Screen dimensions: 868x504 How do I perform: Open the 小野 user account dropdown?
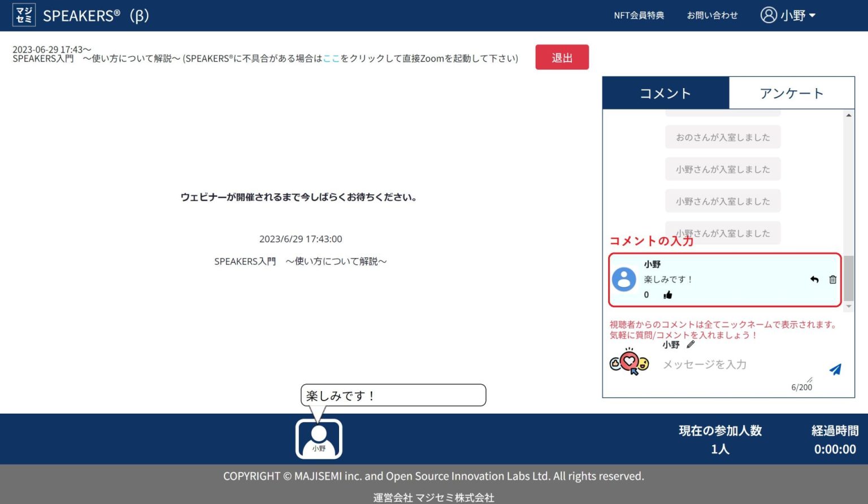[788, 15]
